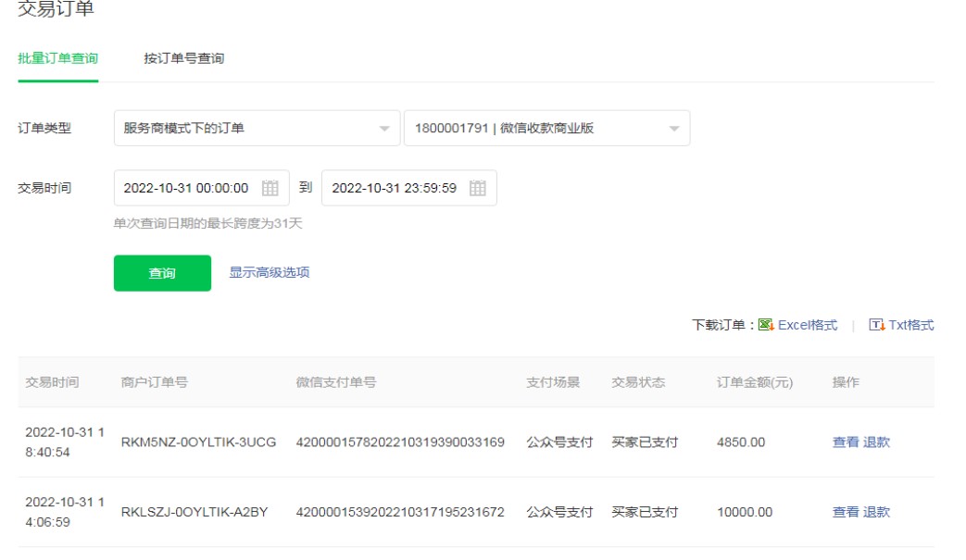Switch to the 按订单号查询 tab
This screenshot has width=966, height=560.
tap(183, 58)
